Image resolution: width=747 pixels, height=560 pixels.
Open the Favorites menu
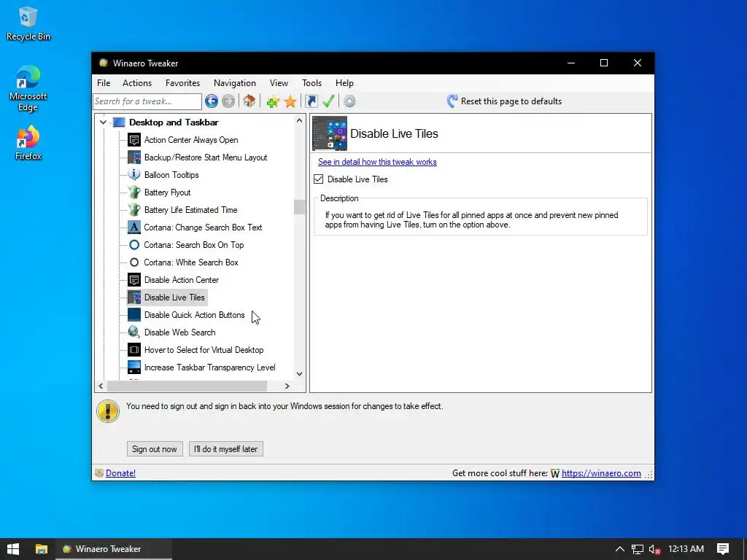point(182,83)
